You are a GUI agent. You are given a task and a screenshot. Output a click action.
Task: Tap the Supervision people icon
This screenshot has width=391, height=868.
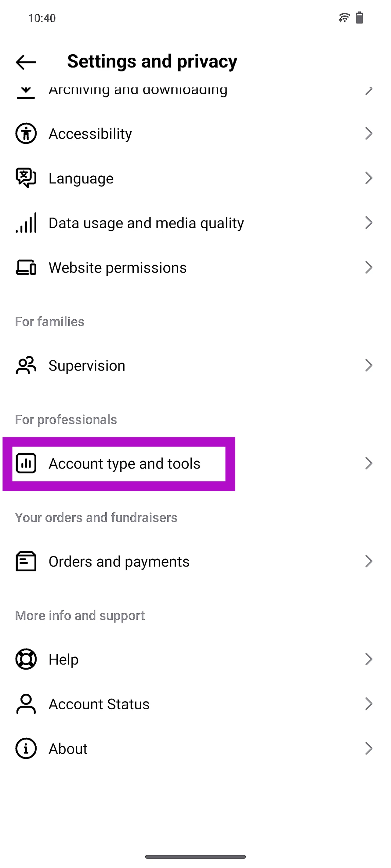[x=26, y=366]
